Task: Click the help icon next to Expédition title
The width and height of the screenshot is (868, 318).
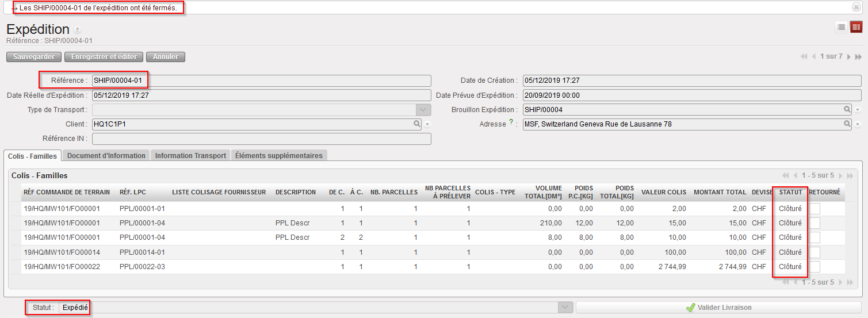Action: pos(77,30)
